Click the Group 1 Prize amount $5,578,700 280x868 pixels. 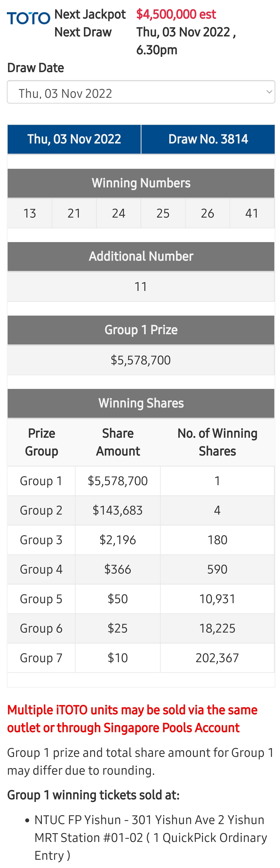pyautogui.click(x=141, y=360)
